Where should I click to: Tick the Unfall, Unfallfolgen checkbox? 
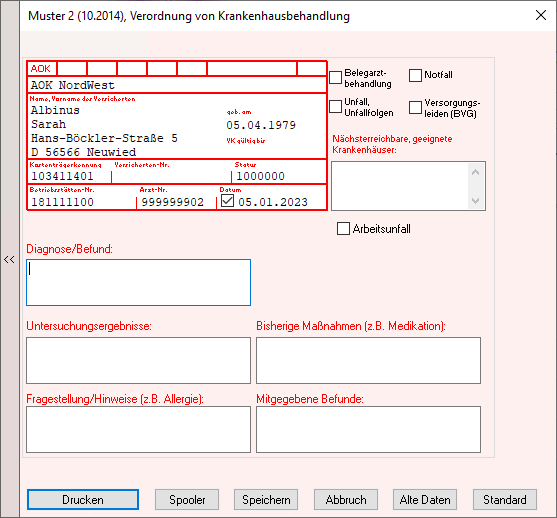click(x=335, y=107)
